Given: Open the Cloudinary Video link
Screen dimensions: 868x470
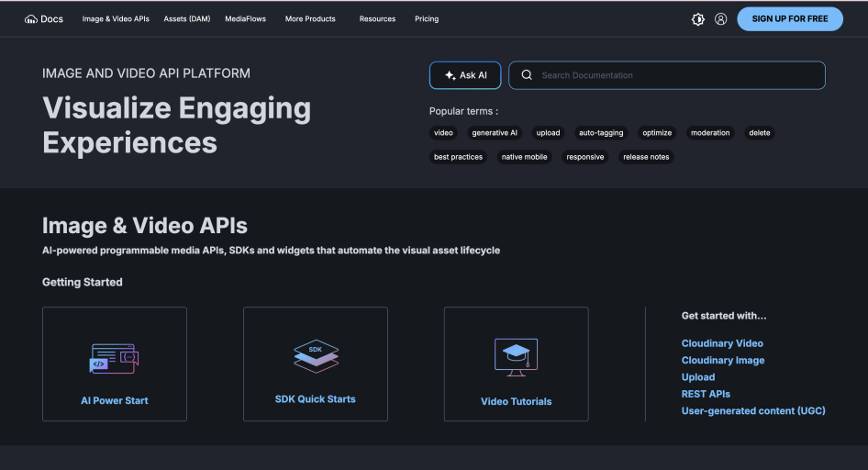Looking at the screenshot, I should click(722, 344).
